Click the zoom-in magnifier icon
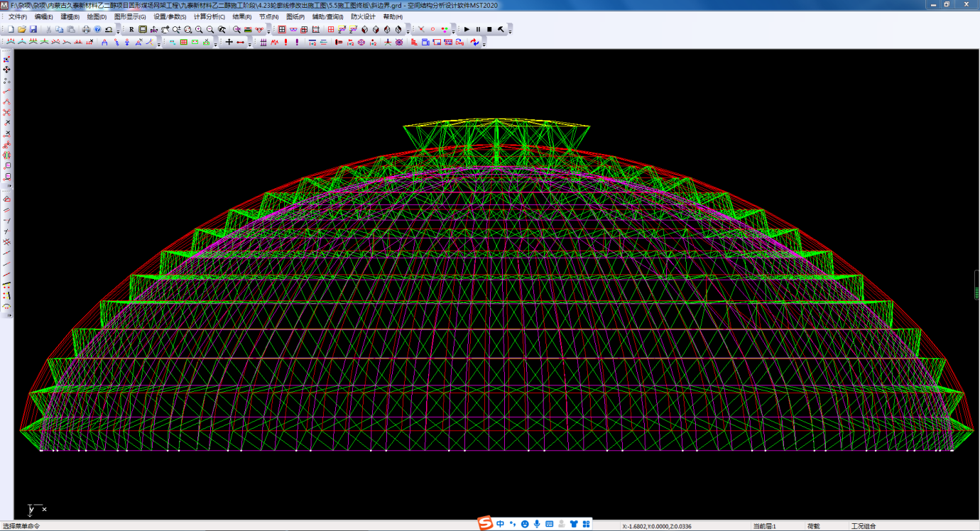 [x=199, y=30]
